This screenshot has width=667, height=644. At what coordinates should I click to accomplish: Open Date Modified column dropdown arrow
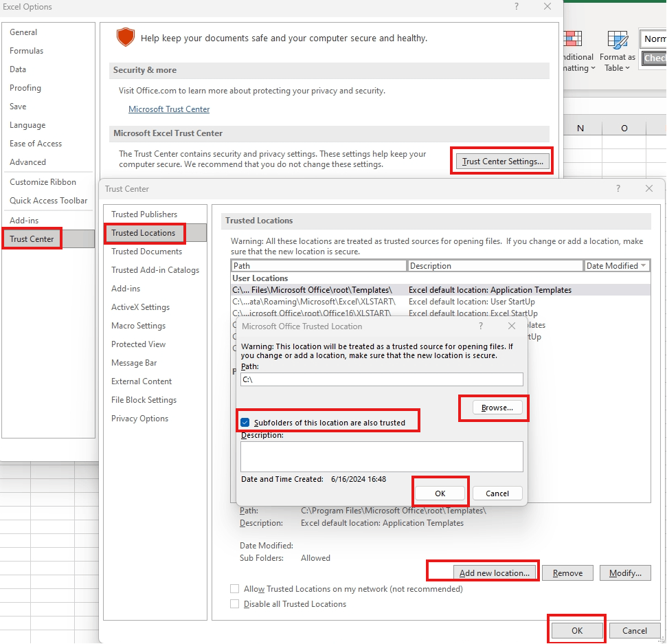[644, 265]
